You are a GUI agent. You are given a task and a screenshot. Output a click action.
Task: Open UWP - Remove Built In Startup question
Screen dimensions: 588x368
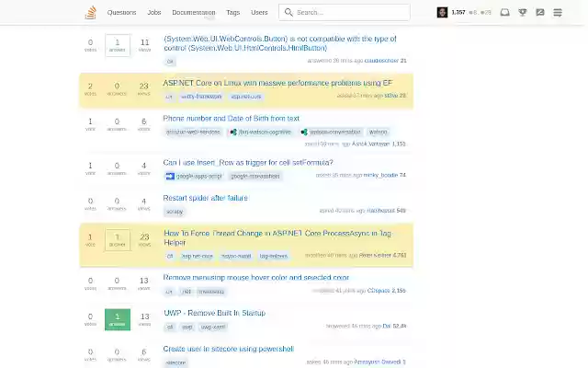pyautogui.click(x=214, y=313)
